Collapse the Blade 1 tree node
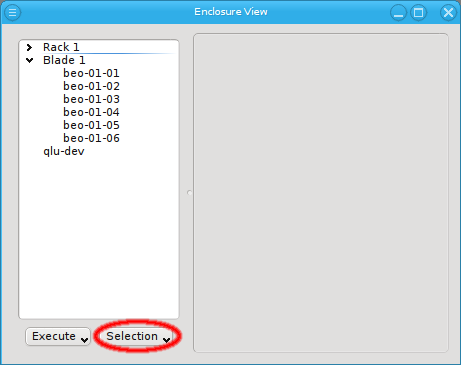 click(x=29, y=60)
